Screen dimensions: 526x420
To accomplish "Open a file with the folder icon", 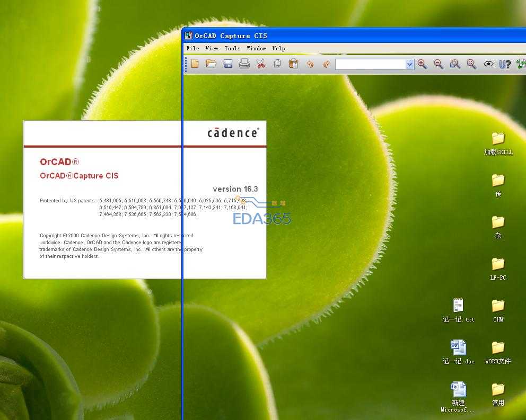I will (x=211, y=64).
